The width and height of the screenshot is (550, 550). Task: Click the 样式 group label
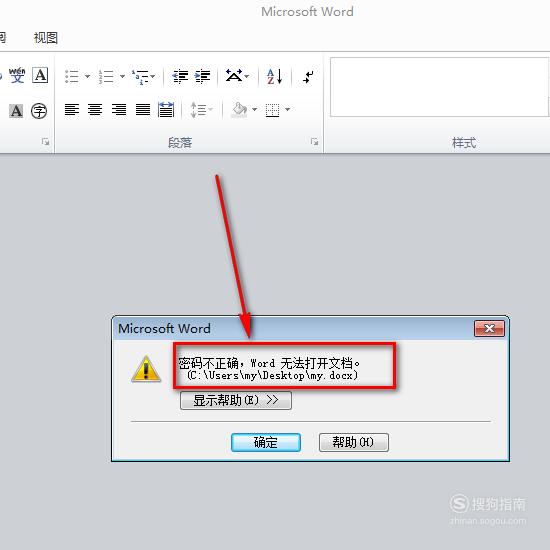click(464, 143)
